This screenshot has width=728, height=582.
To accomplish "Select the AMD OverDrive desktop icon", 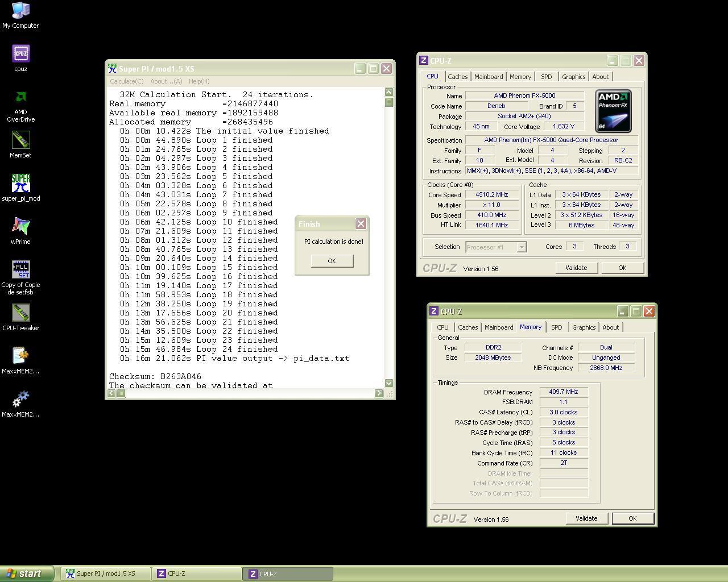I will [x=20, y=106].
